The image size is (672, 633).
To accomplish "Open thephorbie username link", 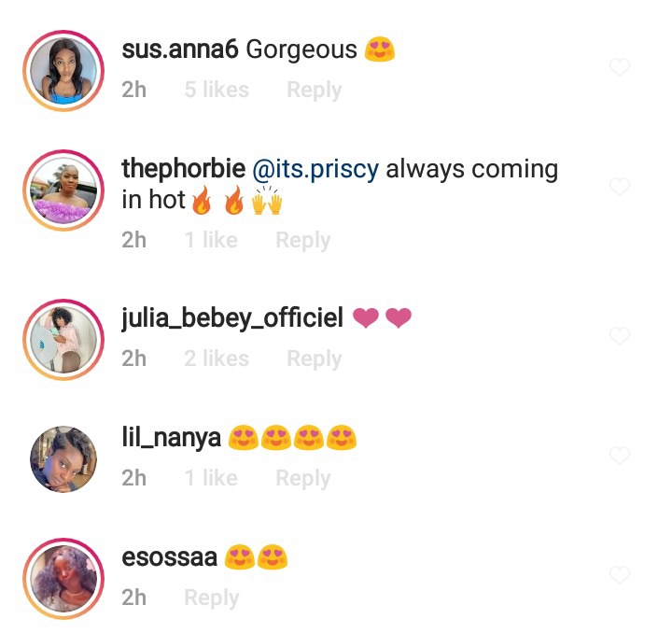I will point(184,168).
